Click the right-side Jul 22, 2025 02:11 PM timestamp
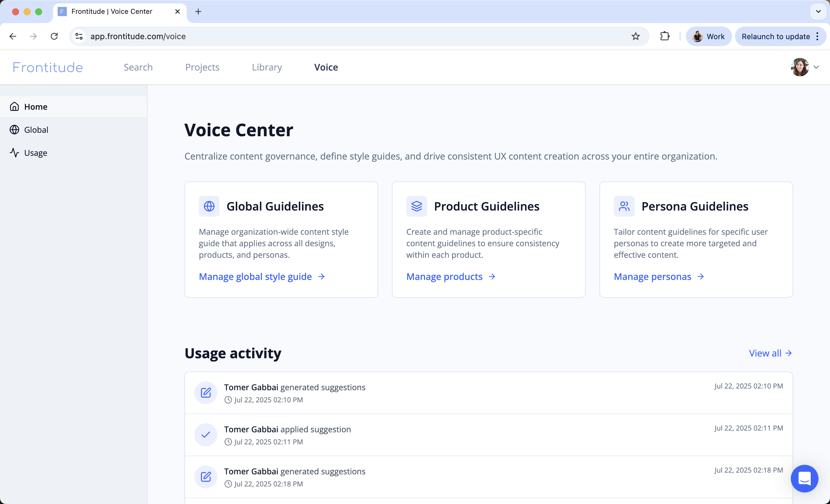 (x=748, y=428)
